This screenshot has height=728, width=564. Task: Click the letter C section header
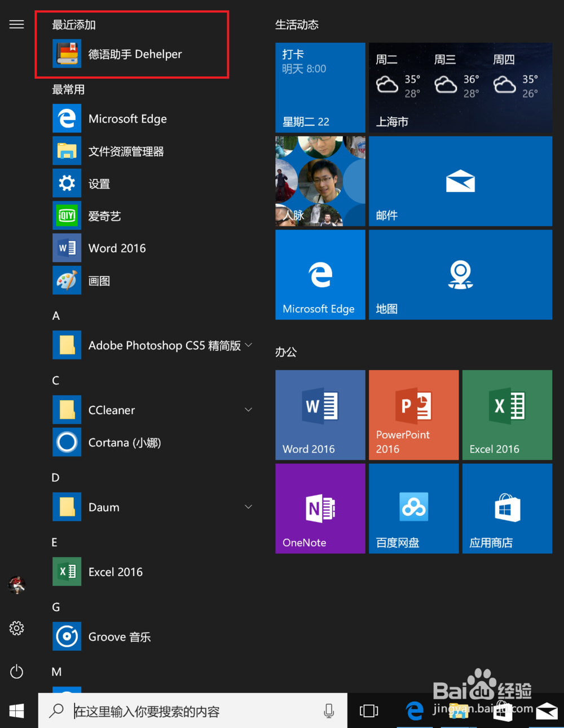[x=56, y=380]
